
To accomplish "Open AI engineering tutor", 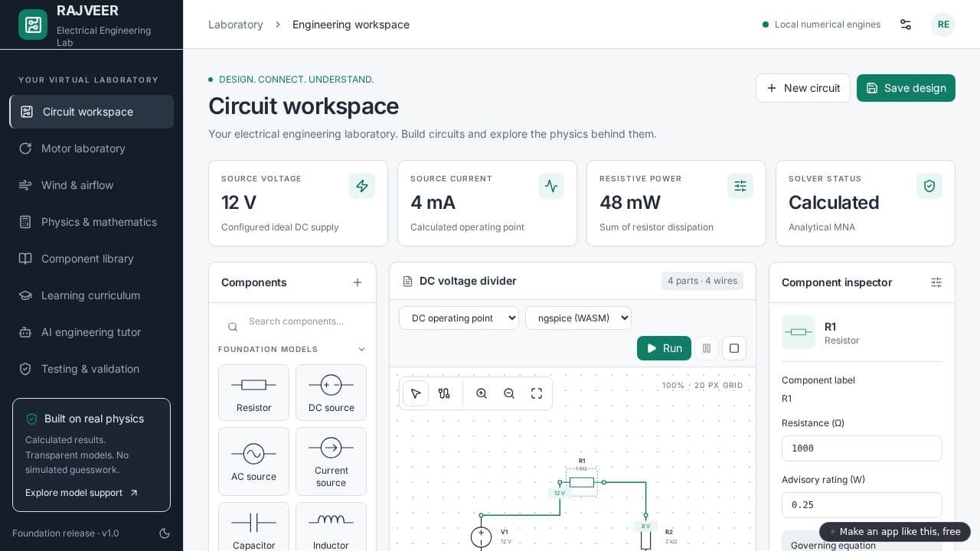I will coord(92,332).
